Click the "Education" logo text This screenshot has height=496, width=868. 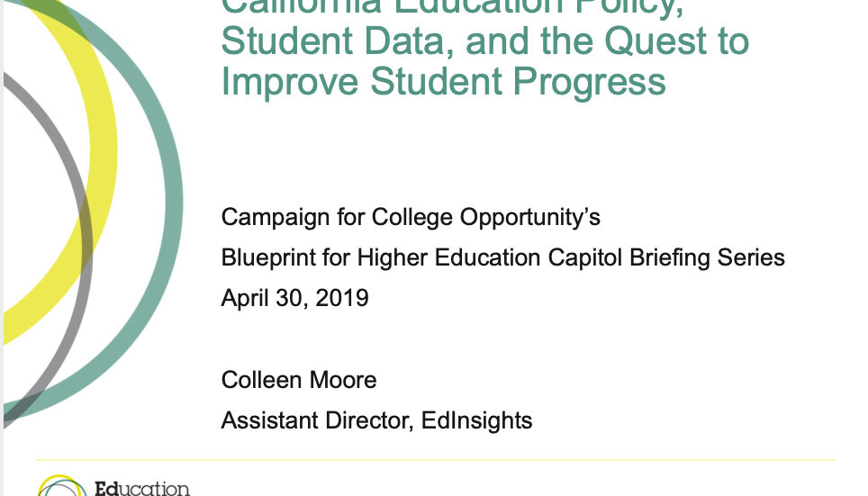coord(141,489)
